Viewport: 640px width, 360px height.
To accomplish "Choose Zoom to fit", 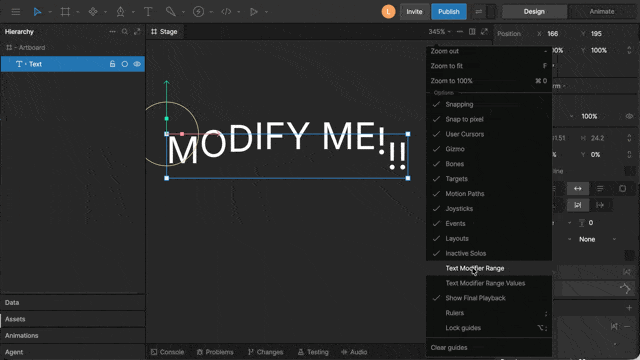I will pos(489,66).
